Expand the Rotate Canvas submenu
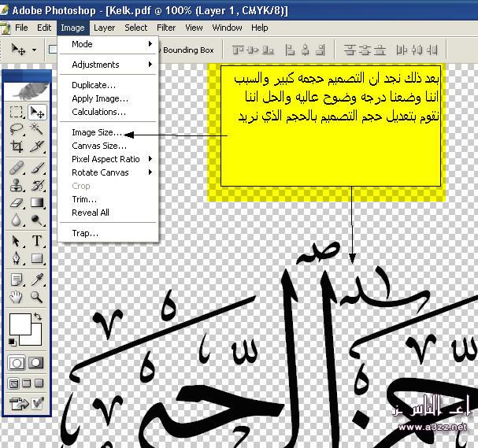Viewport: 478px width, 448px height. point(108,172)
